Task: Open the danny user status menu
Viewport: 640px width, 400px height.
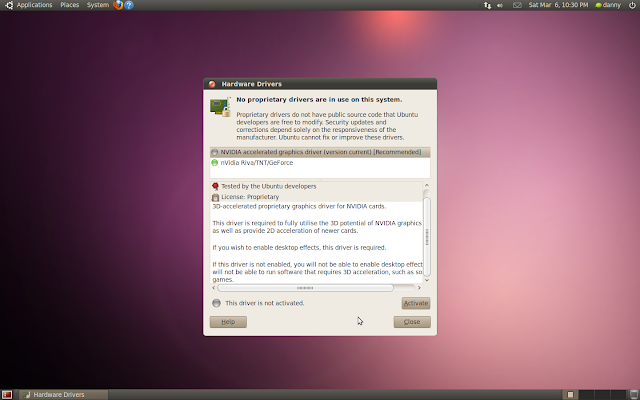Action: [x=608, y=5]
